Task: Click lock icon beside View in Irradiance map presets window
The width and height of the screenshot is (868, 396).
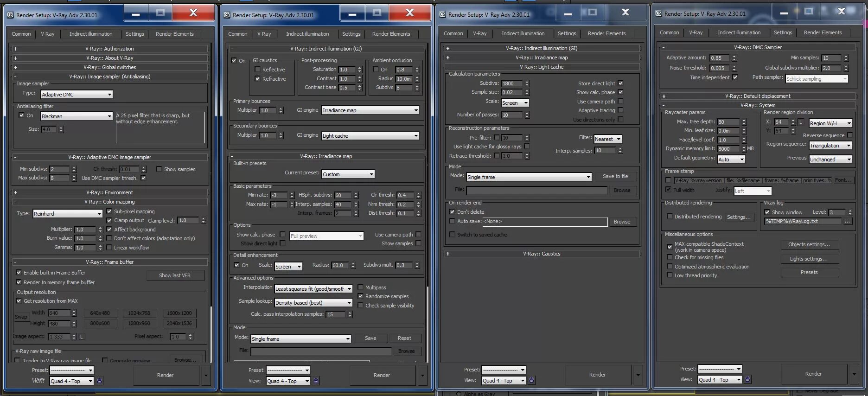Action: pyautogui.click(x=316, y=381)
